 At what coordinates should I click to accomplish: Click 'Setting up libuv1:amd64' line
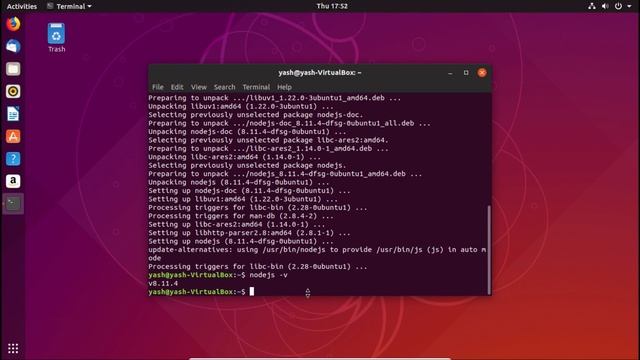[243, 199]
